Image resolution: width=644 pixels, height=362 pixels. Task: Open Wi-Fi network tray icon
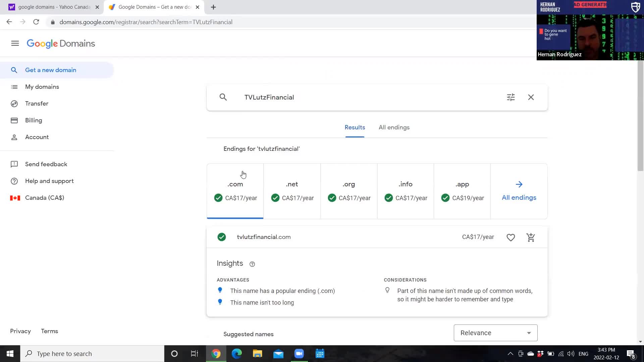point(561,354)
